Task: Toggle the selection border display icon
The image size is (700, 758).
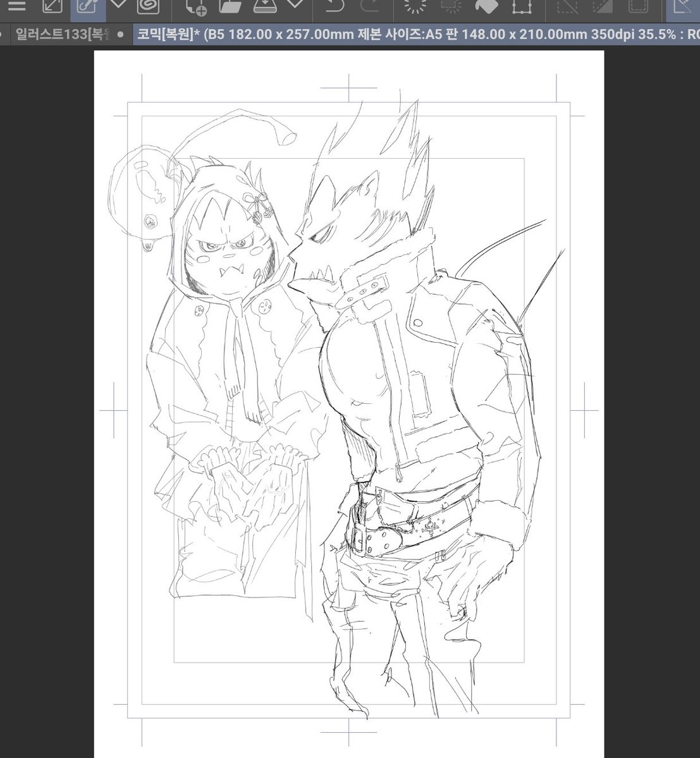Action: click(x=638, y=6)
